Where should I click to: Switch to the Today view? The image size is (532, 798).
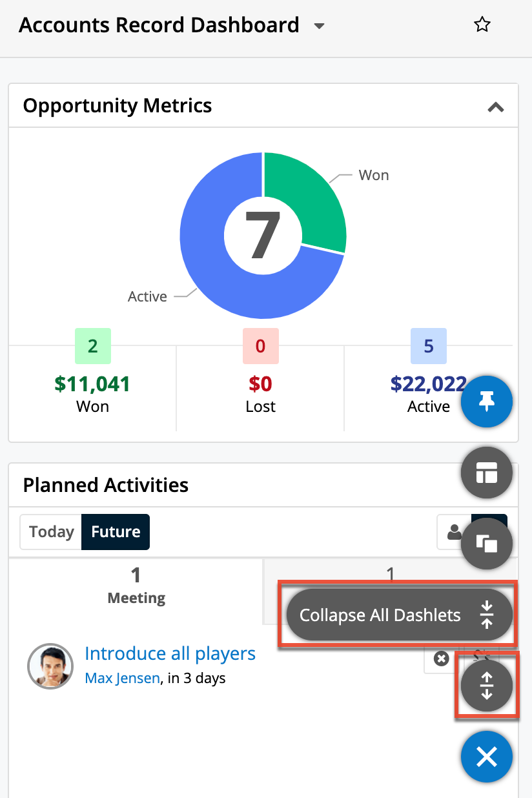tap(51, 531)
